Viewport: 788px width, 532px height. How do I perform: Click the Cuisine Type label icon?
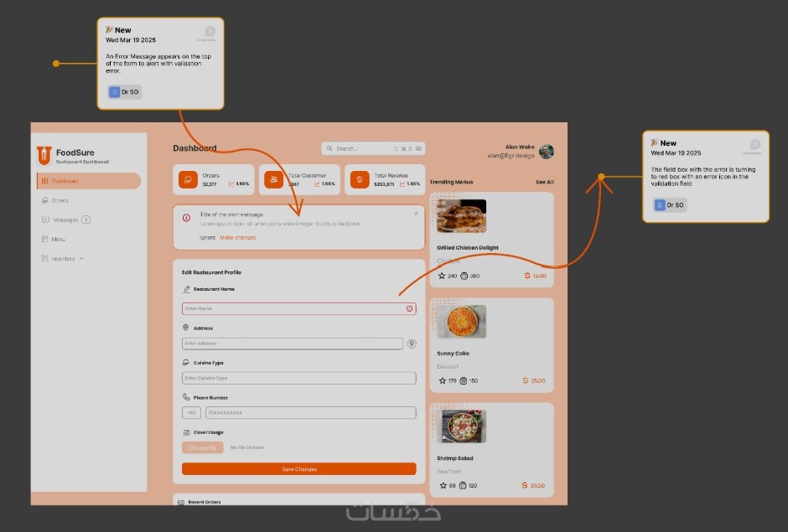(185, 362)
